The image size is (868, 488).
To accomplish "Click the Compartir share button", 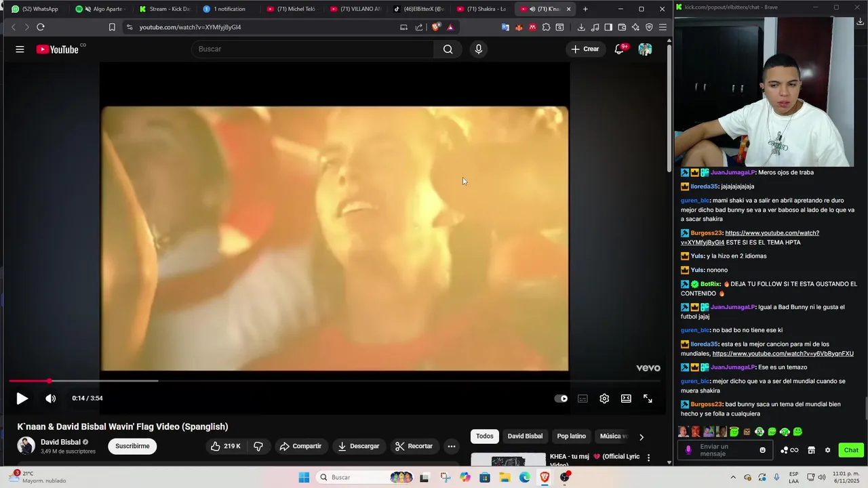I will (x=300, y=446).
